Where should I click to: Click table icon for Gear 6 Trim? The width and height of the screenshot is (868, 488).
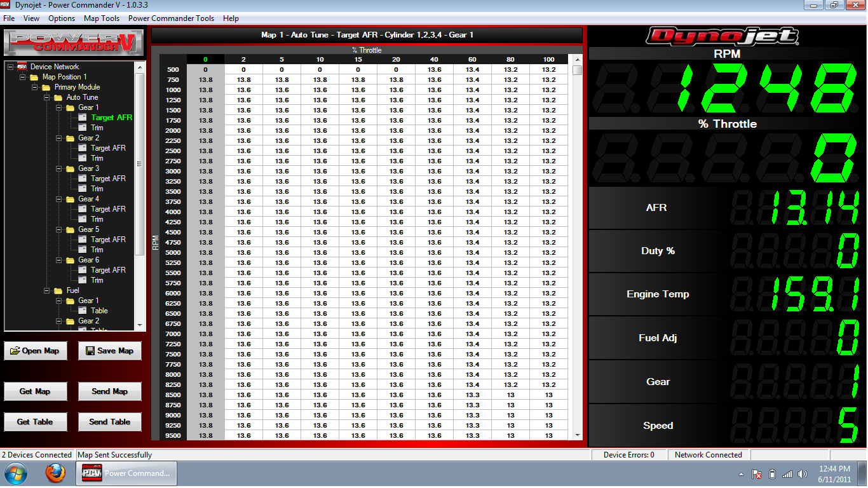coord(82,280)
